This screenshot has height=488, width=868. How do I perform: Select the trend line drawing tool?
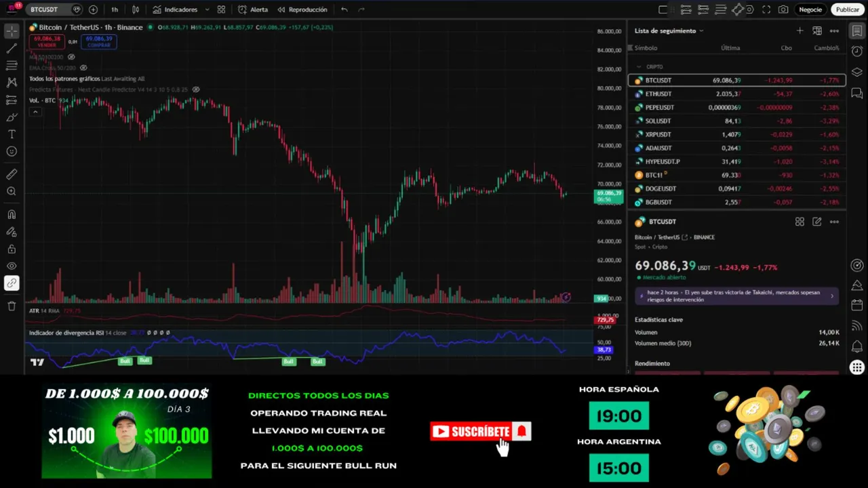(x=12, y=49)
